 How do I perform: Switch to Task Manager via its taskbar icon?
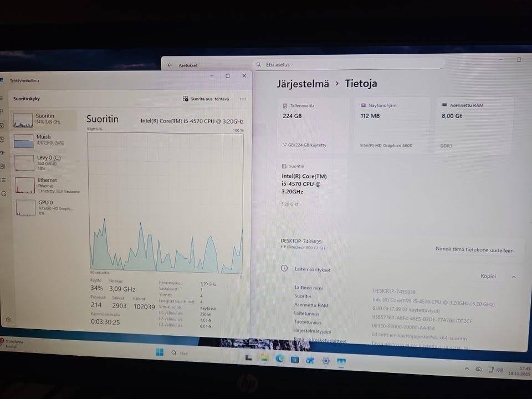[341, 361]
